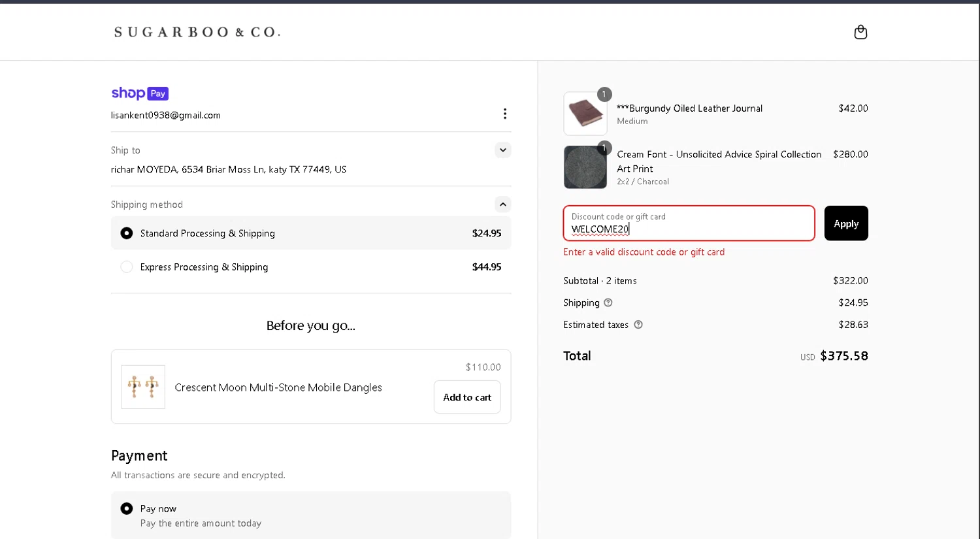Image resolution: width=980 pixels, height=539 pixels.
Task: Click the Crescent Moon Multi-Stone Mobile Dangles title
Action: pyautogui.click(x=278, y=387)
